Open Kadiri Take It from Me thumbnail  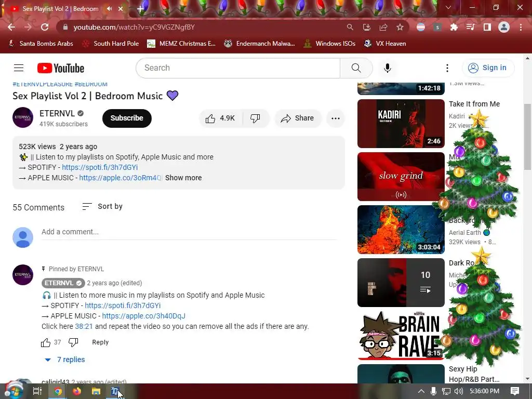(401, 124)
